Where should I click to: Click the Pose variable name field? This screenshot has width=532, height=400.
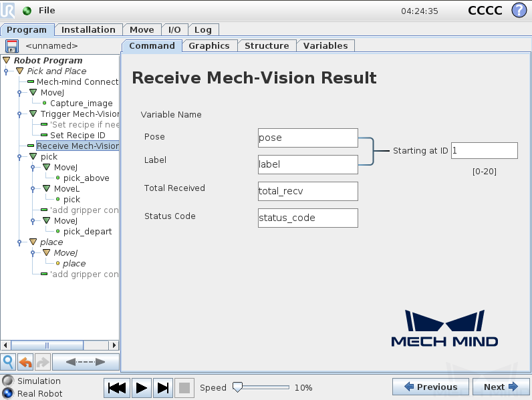coord(307,138)
